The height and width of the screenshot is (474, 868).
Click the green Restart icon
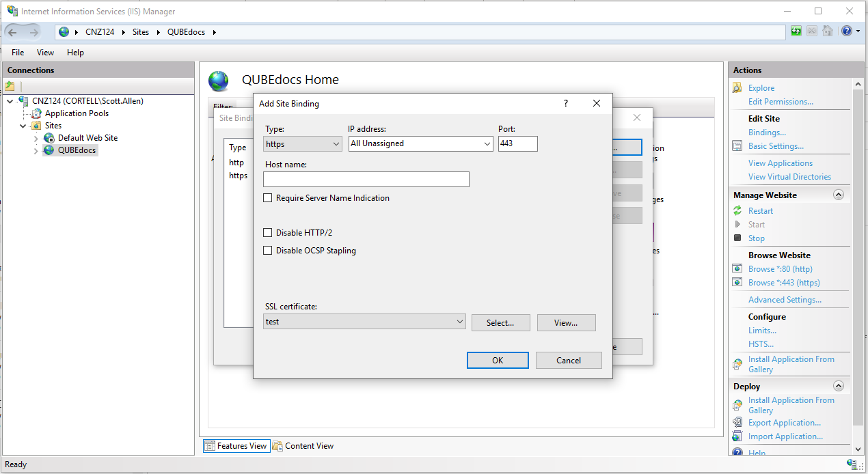tap(737, 211)
